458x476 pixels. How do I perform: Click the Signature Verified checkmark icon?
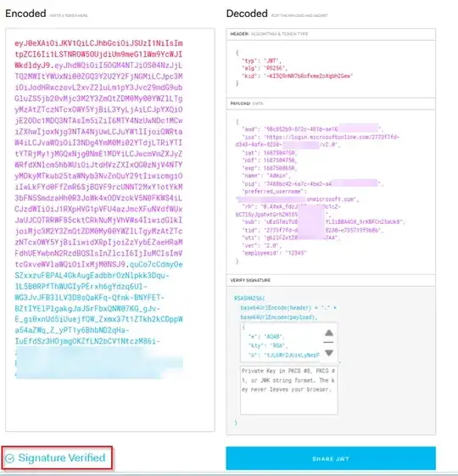click(x=10, y=458)
